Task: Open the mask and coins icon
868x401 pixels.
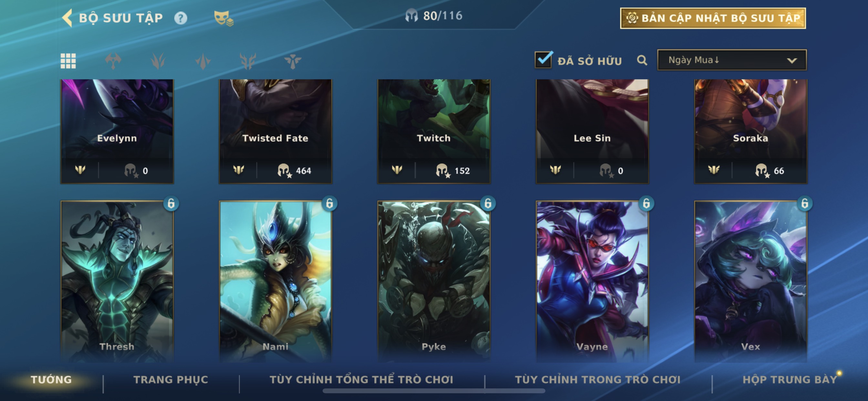Action: click(x=224, y=18)
